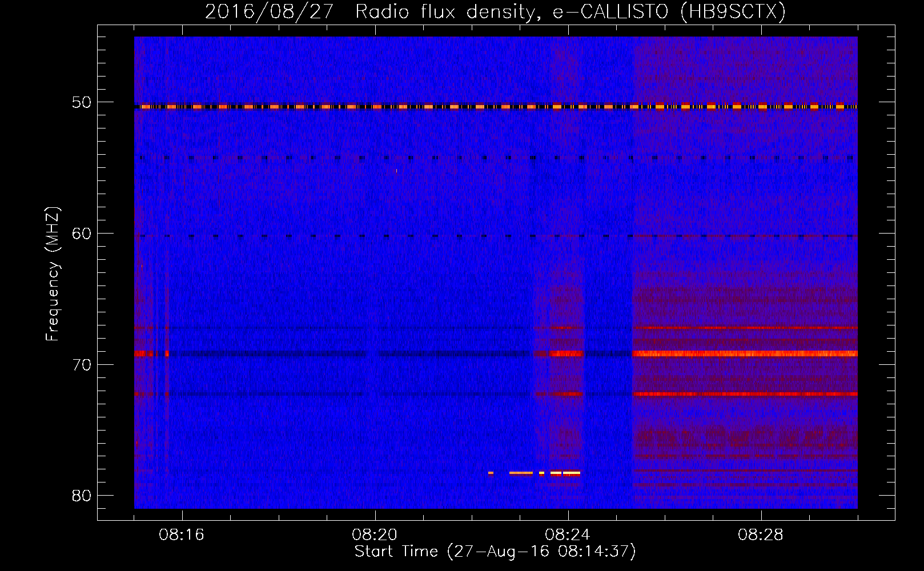
Task: Select the 70 frequency tick label
Action: coord(82,364)
